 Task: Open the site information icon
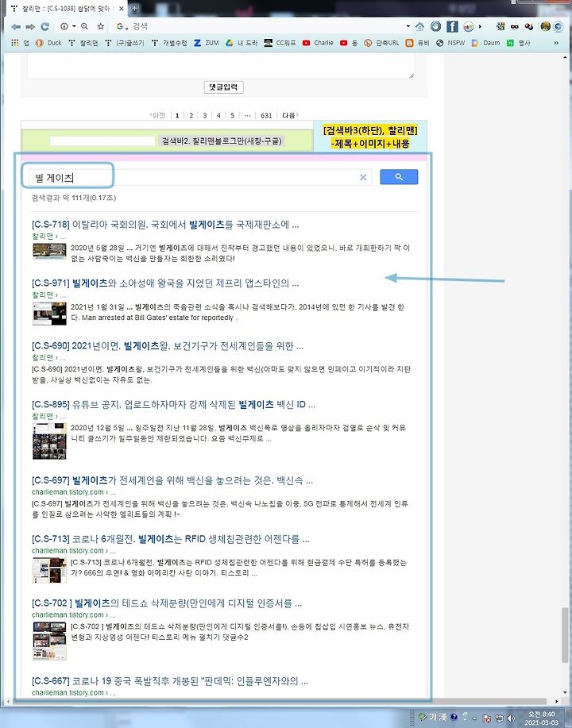[x=64, y=26]
